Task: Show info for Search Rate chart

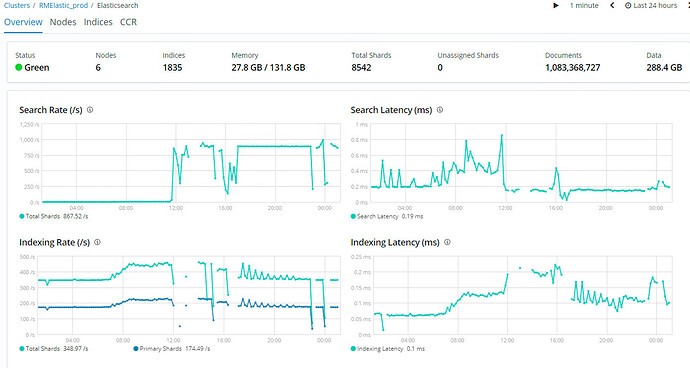Action: pos(90,110)
